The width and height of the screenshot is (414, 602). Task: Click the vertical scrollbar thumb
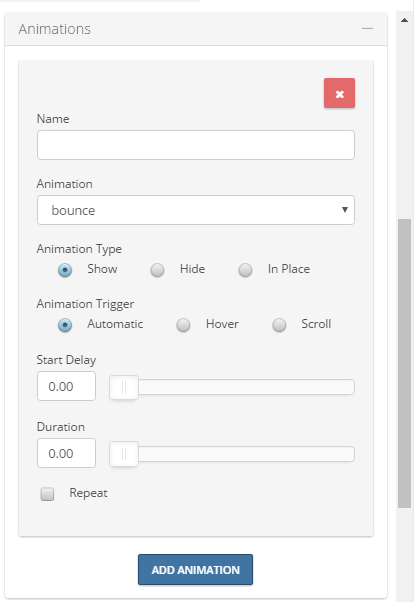point(404,363)
